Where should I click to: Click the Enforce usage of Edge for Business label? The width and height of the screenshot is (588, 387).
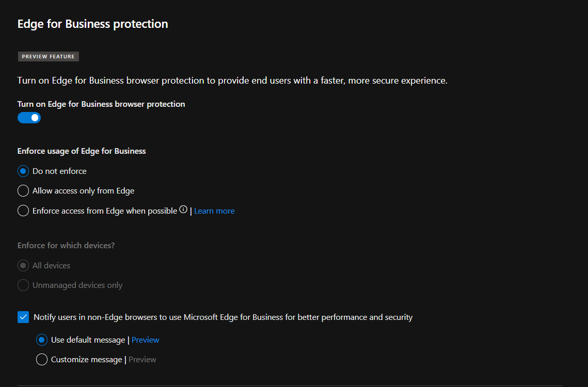tap(82, 151)
